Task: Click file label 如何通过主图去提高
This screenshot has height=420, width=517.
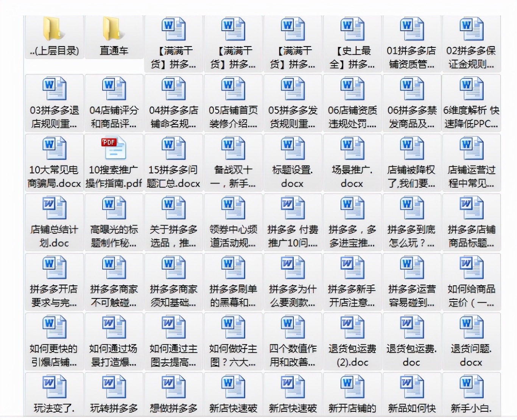Action: coord(173,355)
